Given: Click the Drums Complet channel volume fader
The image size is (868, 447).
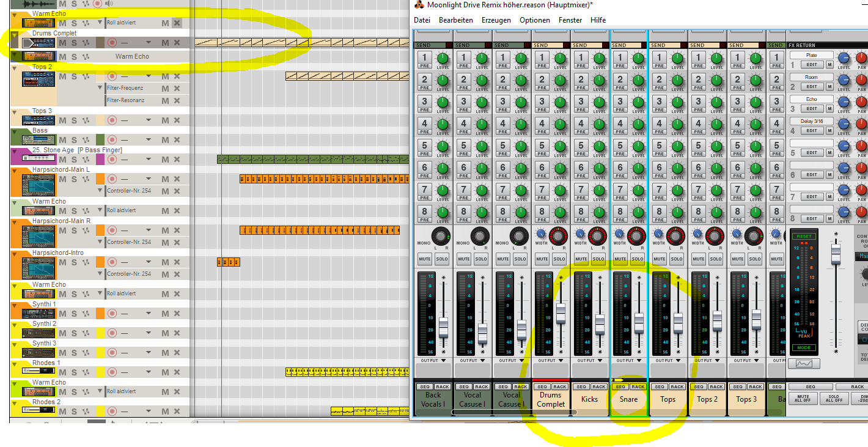Looking at the screenshot, I should [561, 313].
